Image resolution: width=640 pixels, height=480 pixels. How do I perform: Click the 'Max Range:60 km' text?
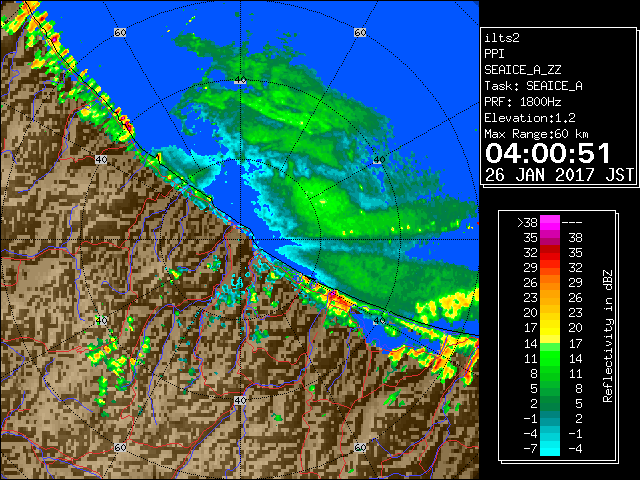[536, 134]
